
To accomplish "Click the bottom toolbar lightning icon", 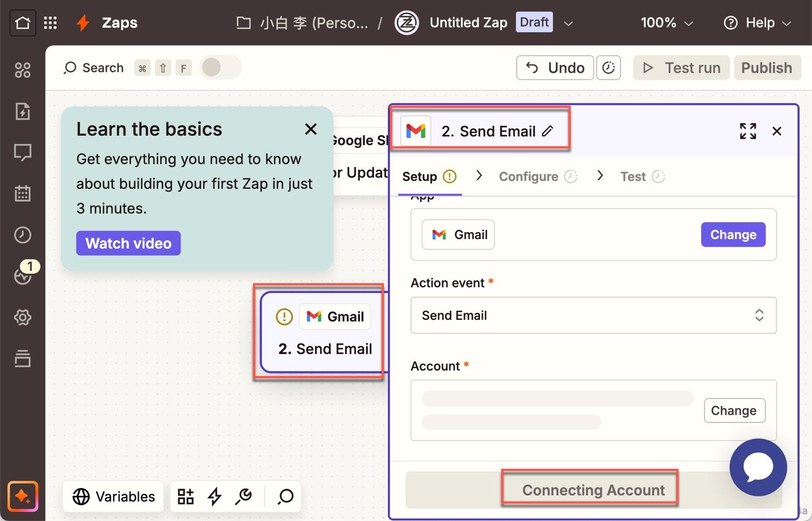I will pyautogui.click(x=215, y=497).
